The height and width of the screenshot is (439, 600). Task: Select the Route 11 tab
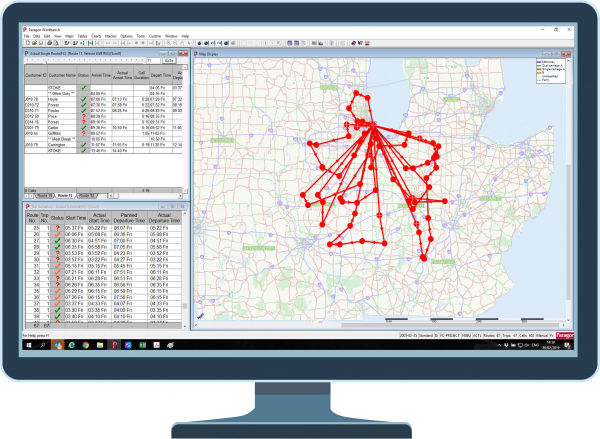pos(65,196)
